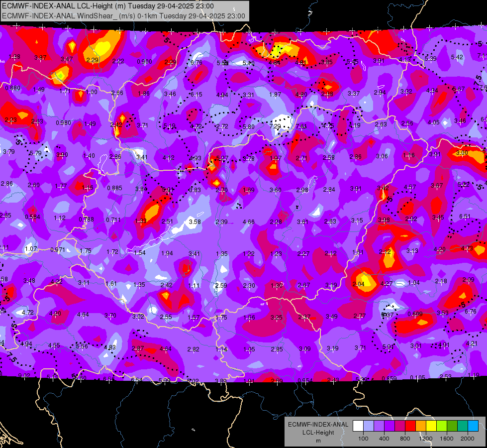Click the wind shear value 0.880
The height and width of the screenshot is (448, 487).
click(x=13, y=88)
